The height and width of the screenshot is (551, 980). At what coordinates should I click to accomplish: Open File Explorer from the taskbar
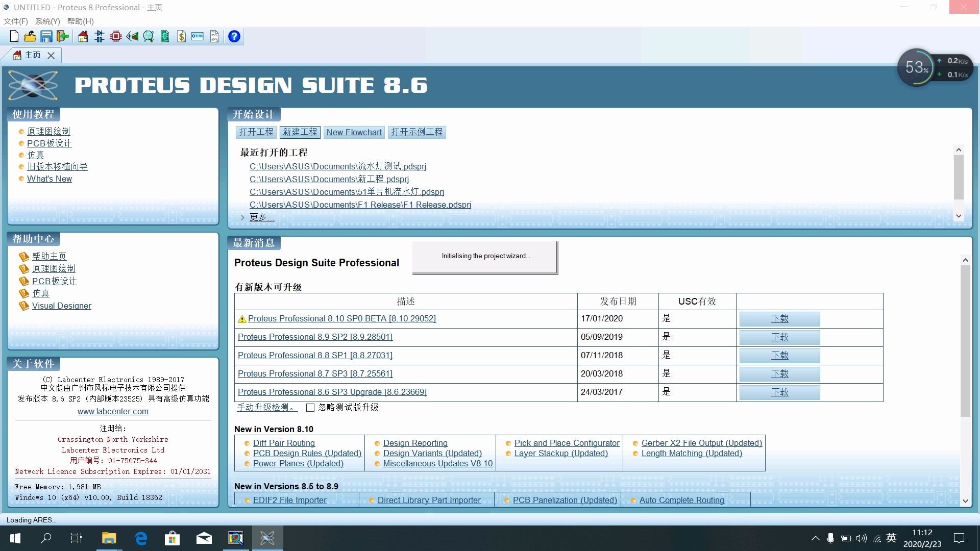109,538
